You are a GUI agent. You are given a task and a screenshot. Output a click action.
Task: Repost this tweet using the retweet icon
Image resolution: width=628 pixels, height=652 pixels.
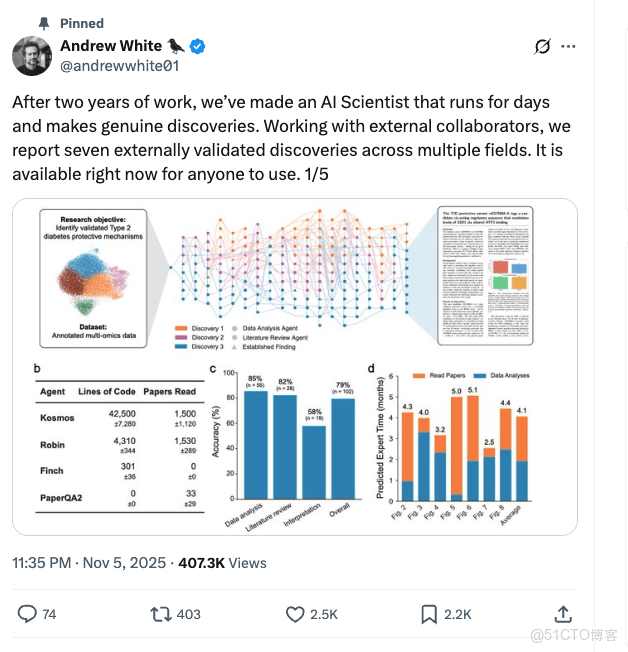click(x=159, y=614)
